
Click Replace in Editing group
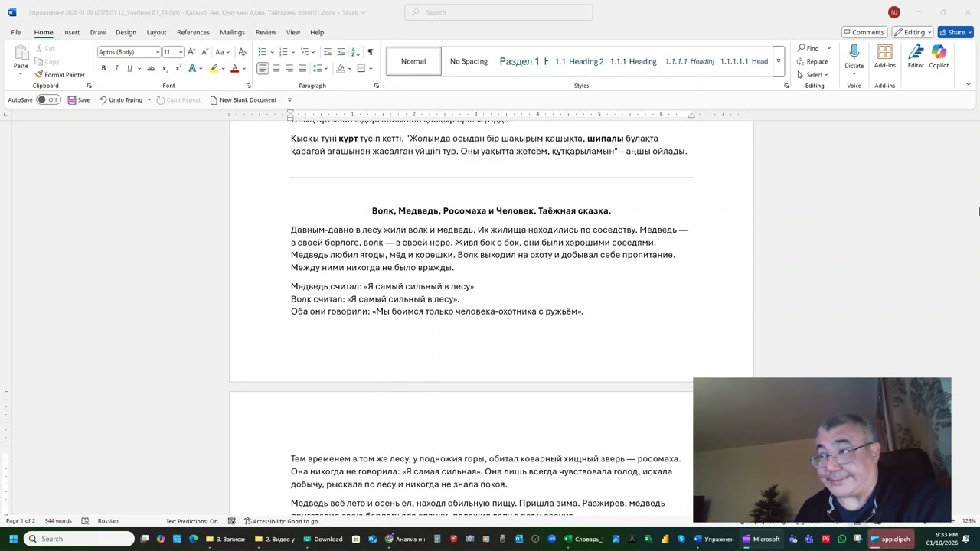click(813, 62)
